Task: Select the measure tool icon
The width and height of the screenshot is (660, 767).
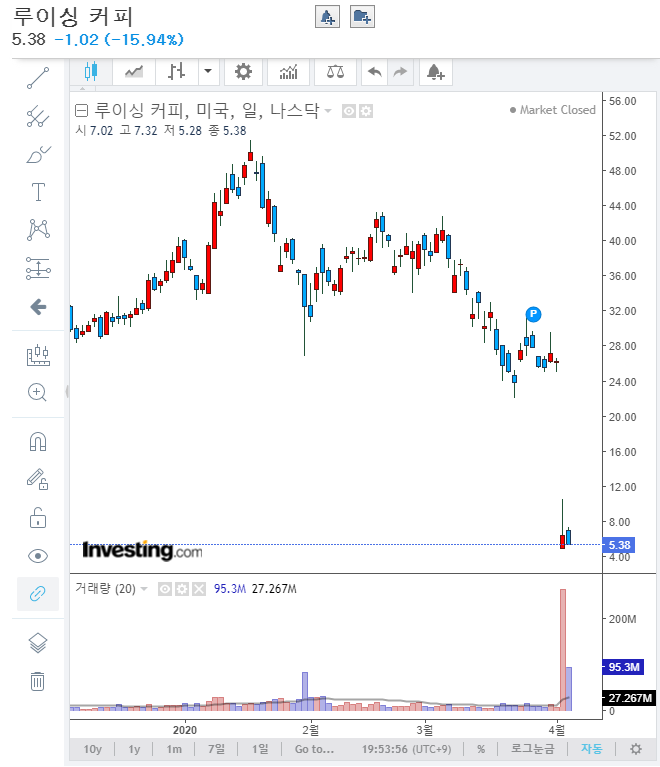Action: click(x=38, y=355)
